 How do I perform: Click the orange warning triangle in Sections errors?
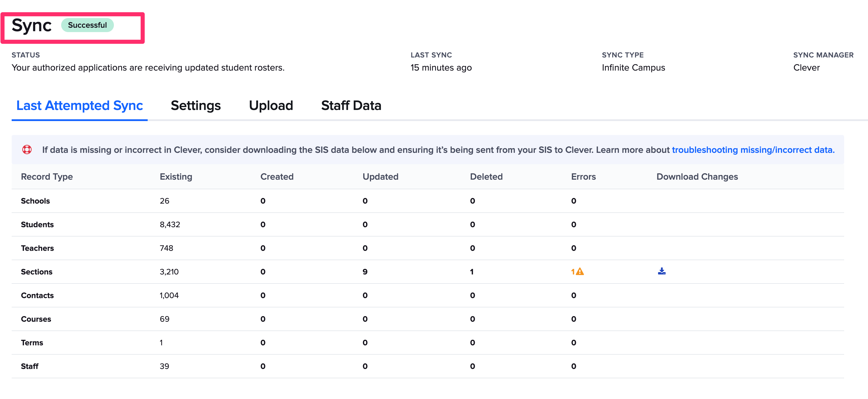[x=580, y=272]
